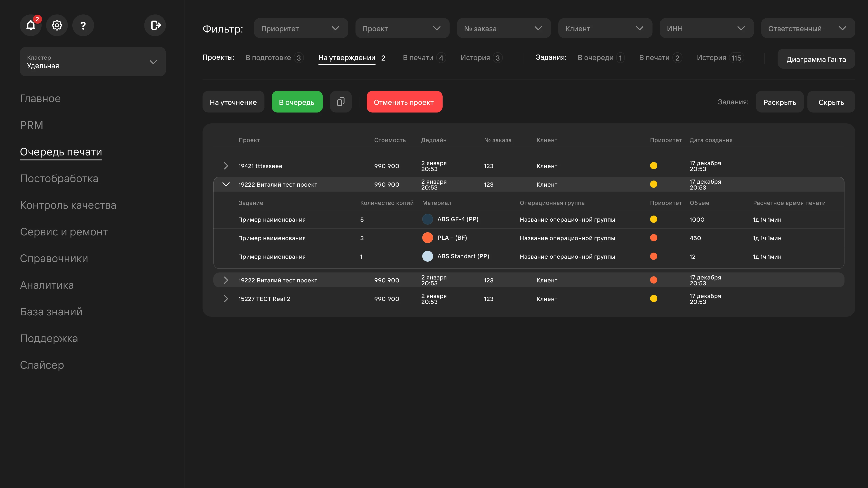Select the На утверждении tab
Image resolution: width=868 pixels, height=488 pixels.
click(352, 58)
